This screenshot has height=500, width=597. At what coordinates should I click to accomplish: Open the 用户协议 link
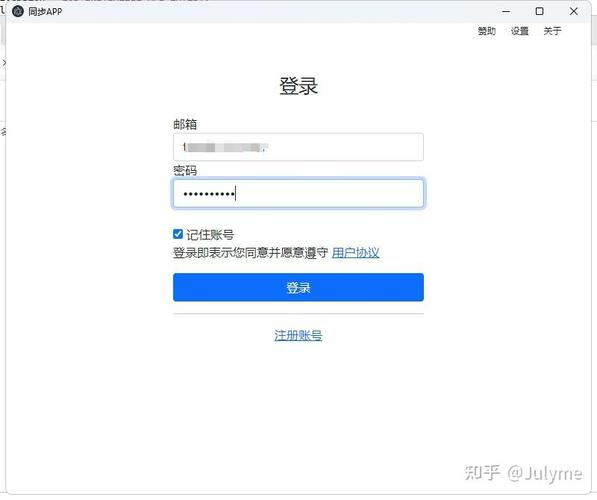click(356, 252)
